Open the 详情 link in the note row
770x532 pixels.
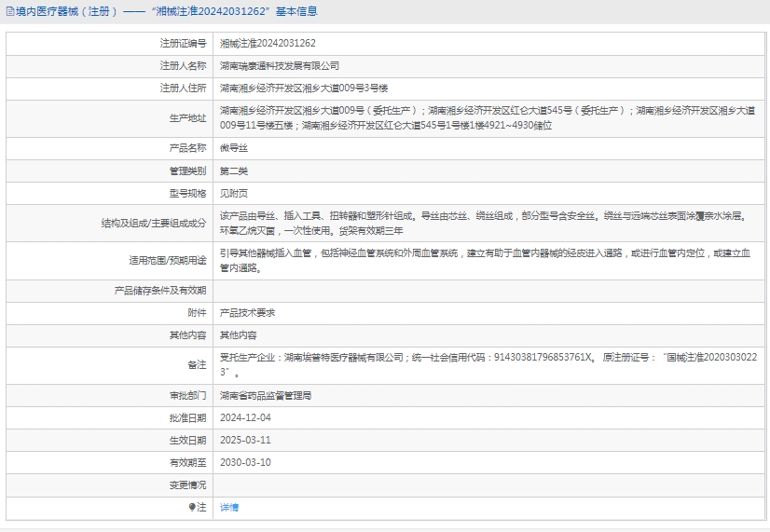click(229, 508)
